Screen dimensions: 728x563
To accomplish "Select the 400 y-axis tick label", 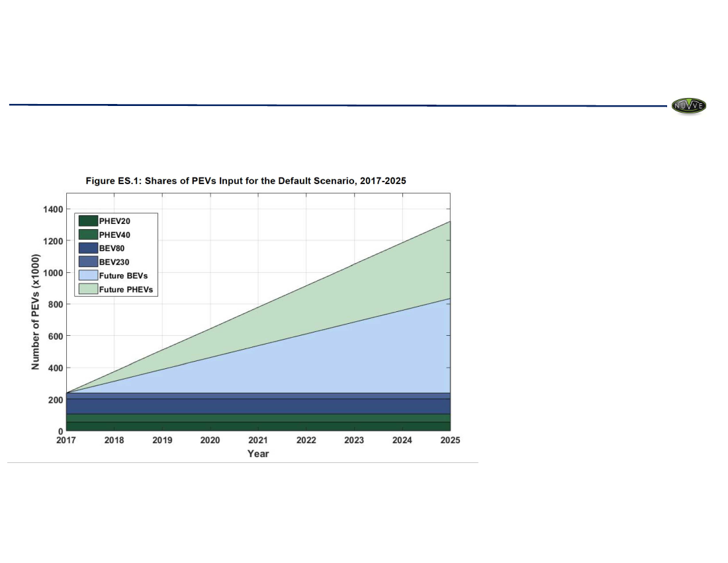I will tap(55, 368).
